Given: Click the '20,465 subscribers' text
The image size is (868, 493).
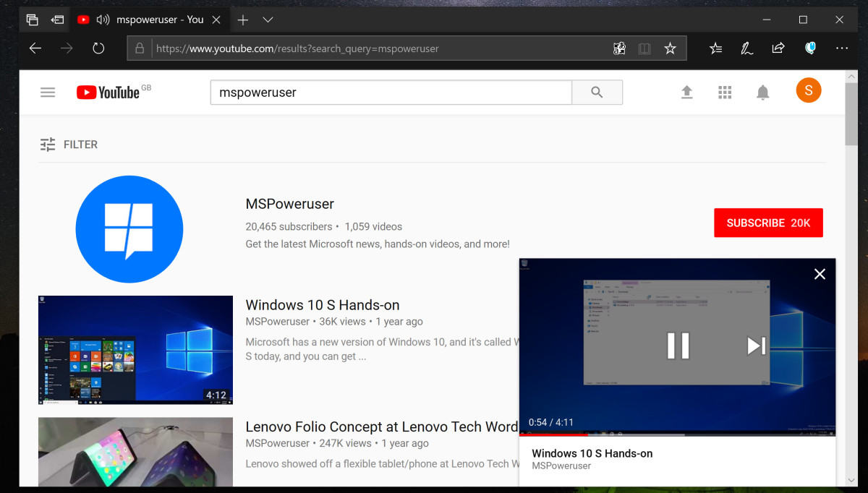Looking at the screenshot, I should (289, 226).
